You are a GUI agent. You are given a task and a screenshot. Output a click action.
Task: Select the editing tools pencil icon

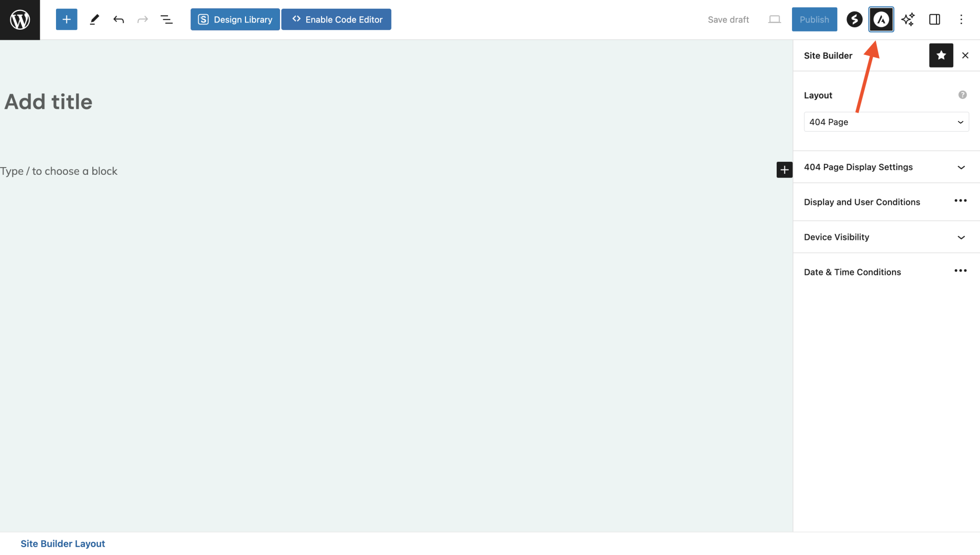(x=94, y=19)
